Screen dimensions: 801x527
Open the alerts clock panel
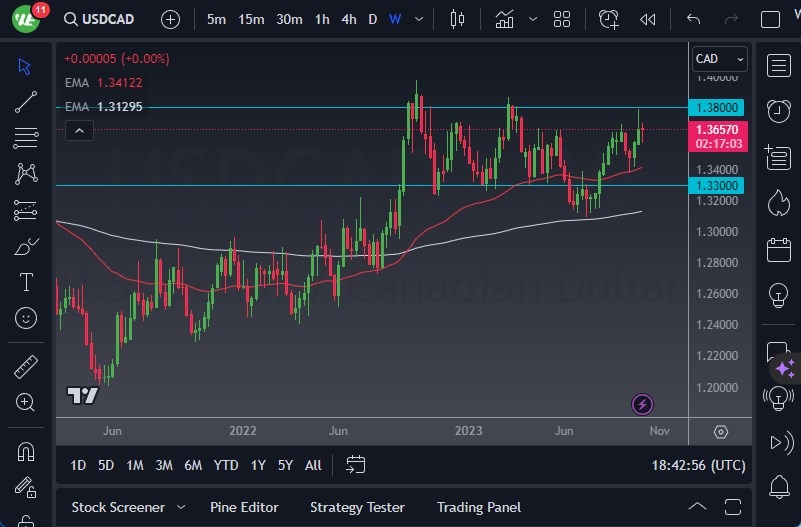tap(779, 111)
